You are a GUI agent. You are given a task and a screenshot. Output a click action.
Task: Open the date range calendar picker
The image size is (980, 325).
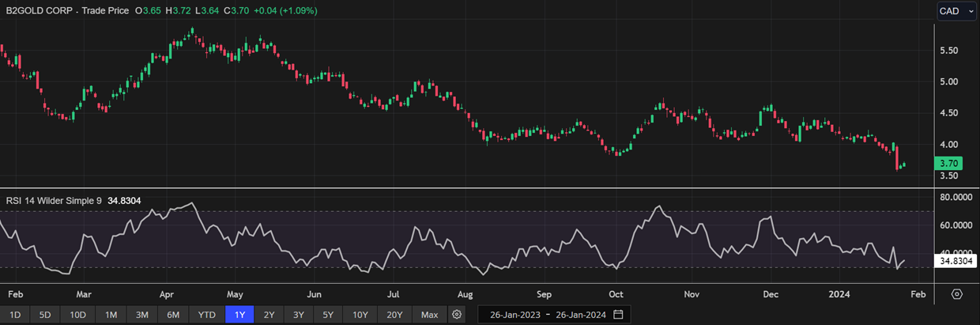618,315
